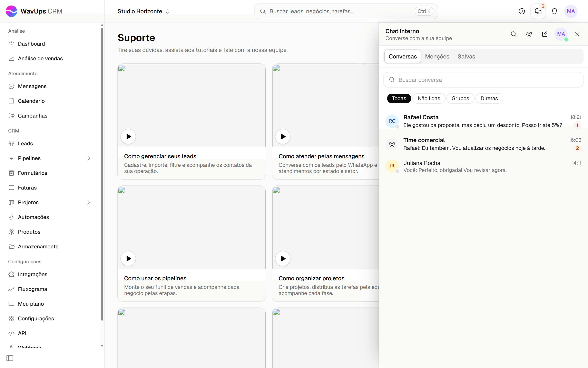The width and height of the screenshot is (588, 368).
Task: Select the Grupos filter chip
Action: click(x=460, y=98)
